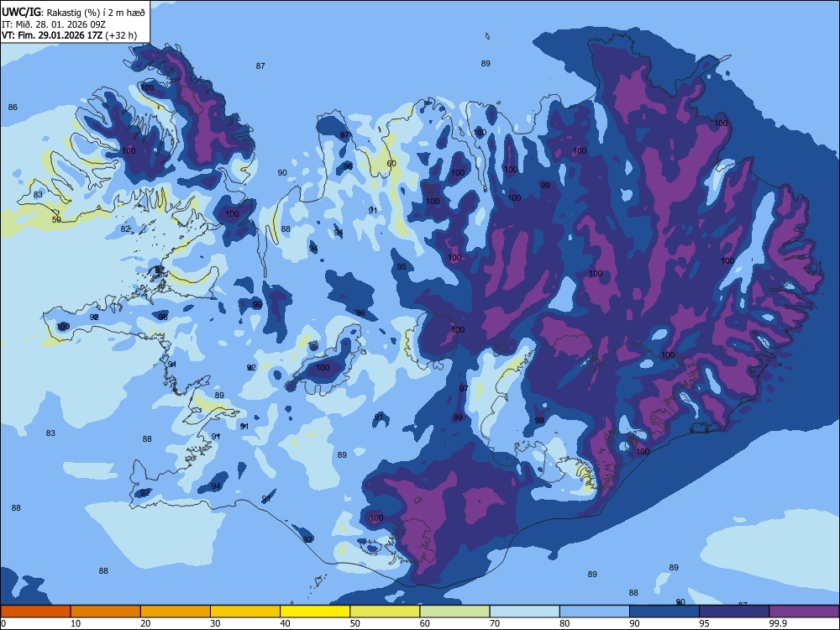Select the orange 10–20 legend swatch

[106, 612]
